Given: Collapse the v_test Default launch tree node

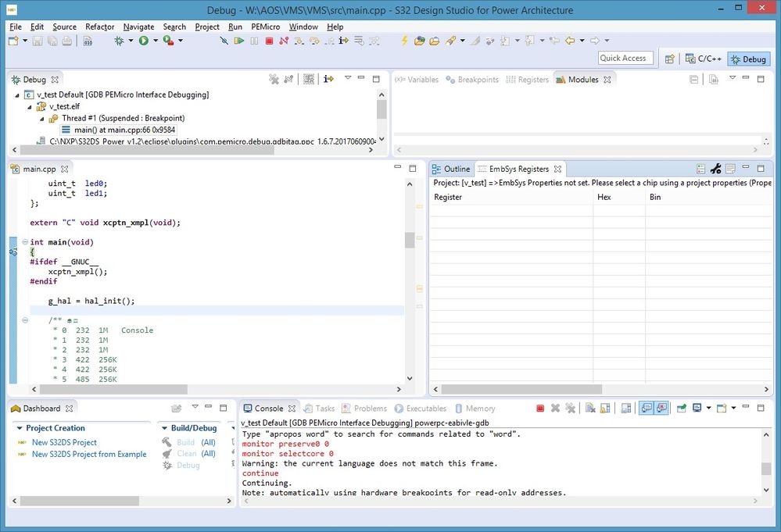Looking at the screenshot, I should click(x=17, y=95).
